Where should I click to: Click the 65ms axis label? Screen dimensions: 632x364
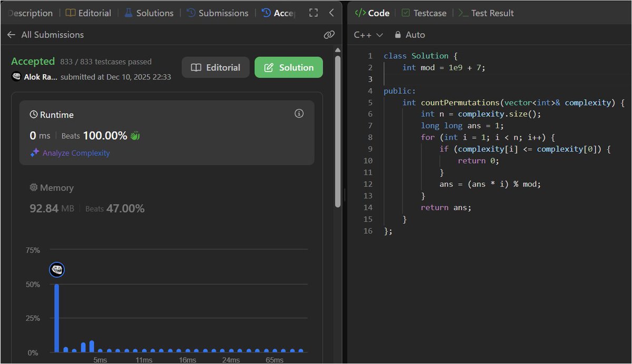[274, 360]
